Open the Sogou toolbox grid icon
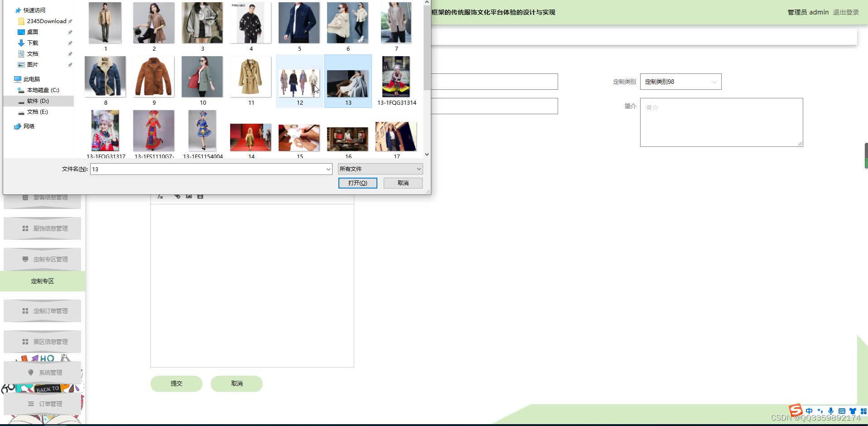 (863, 411)
